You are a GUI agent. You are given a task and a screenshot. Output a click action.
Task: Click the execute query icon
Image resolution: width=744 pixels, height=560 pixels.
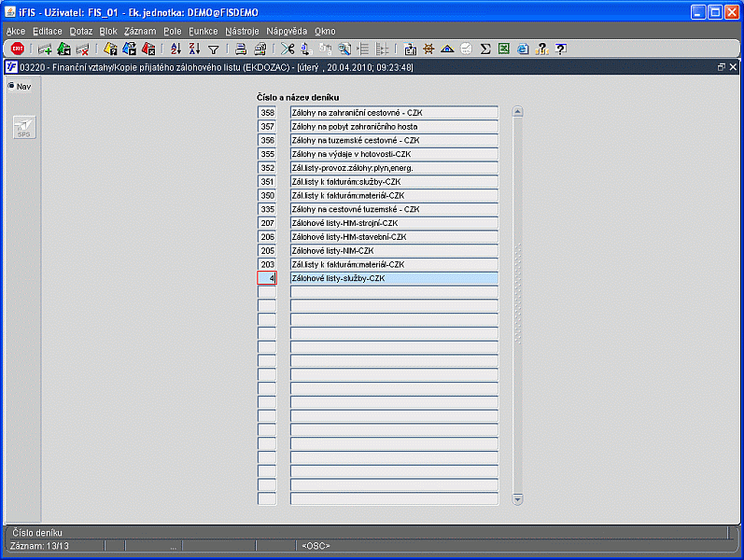pos(130,49)
